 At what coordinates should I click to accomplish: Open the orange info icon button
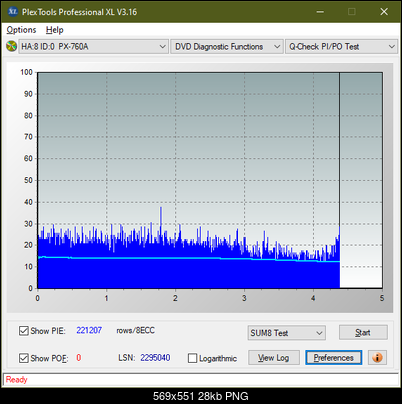coord(377,358)
